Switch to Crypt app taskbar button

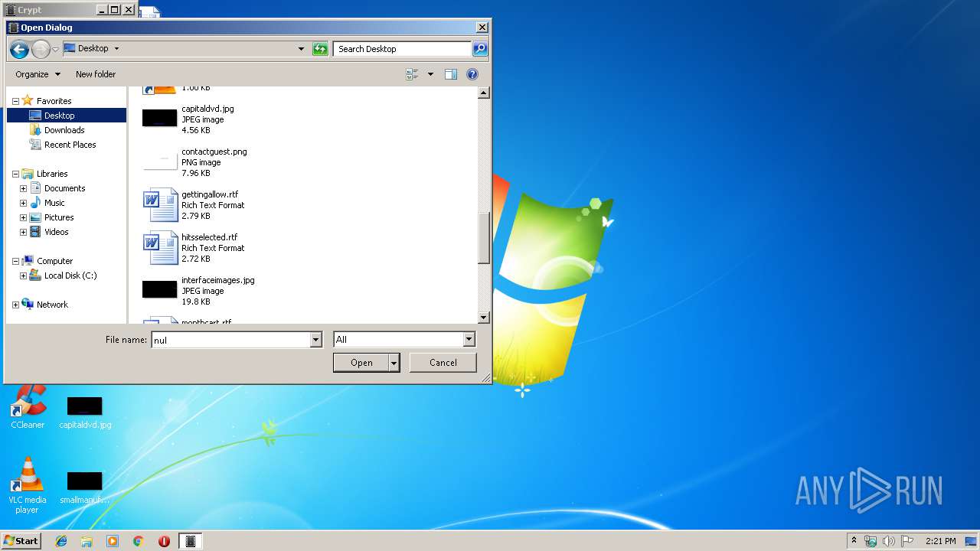(x=191, y=541)
